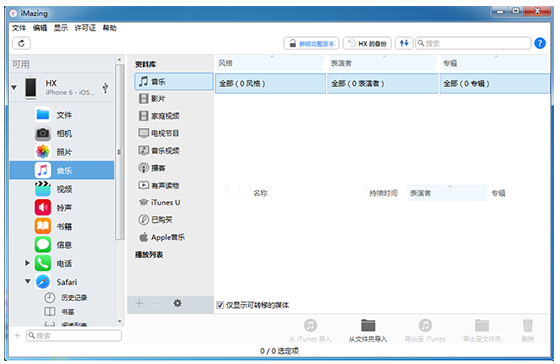Open the 许可证 menu

pos(85,28)
